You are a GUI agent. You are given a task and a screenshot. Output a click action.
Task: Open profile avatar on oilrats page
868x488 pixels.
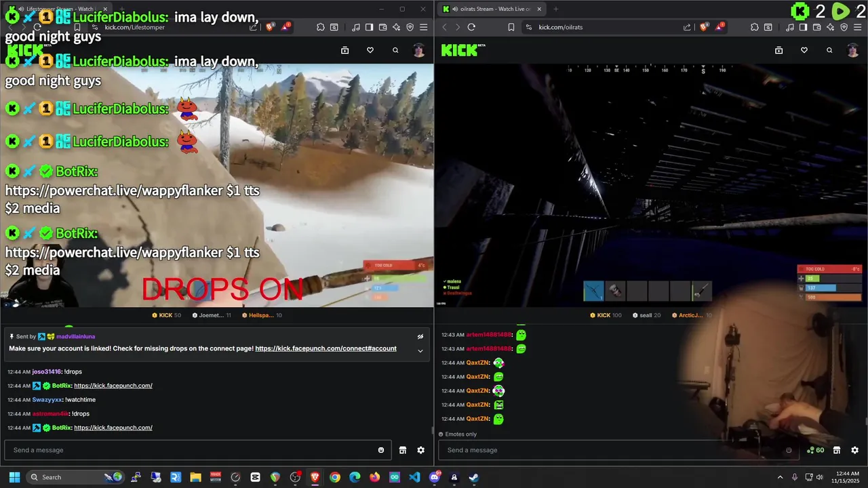(853, 50)
